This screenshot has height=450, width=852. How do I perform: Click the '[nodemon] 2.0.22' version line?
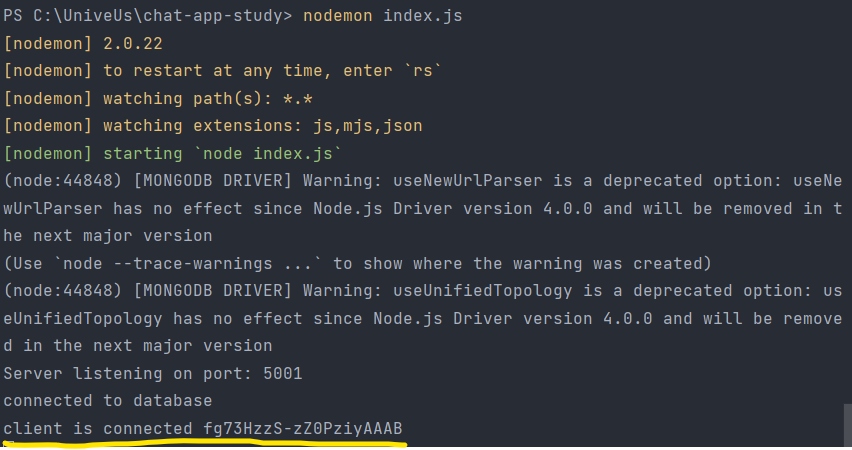pyautogui.click(x=83, y=43)
